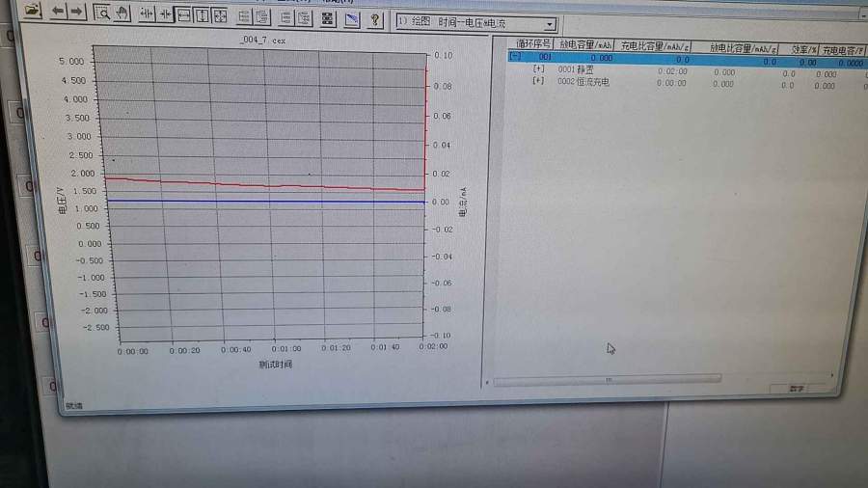Click the 充电比容量/mAh/g column header

[653, 46]
